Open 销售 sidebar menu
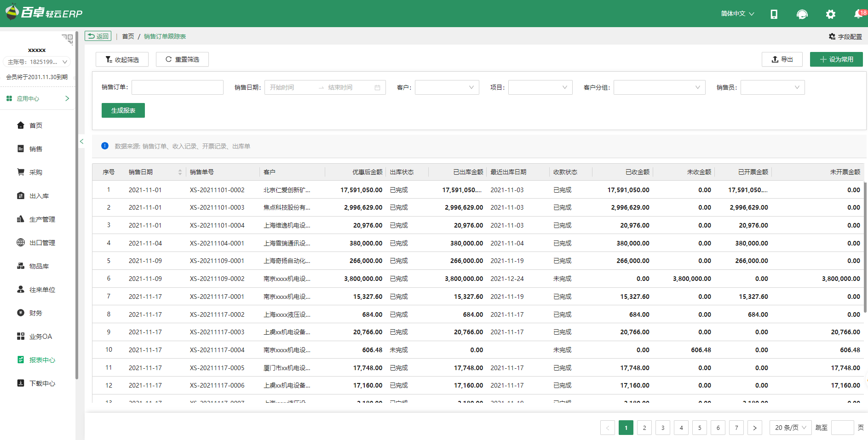This screenshot has width=868, height=440. click(x=36, y=149)
